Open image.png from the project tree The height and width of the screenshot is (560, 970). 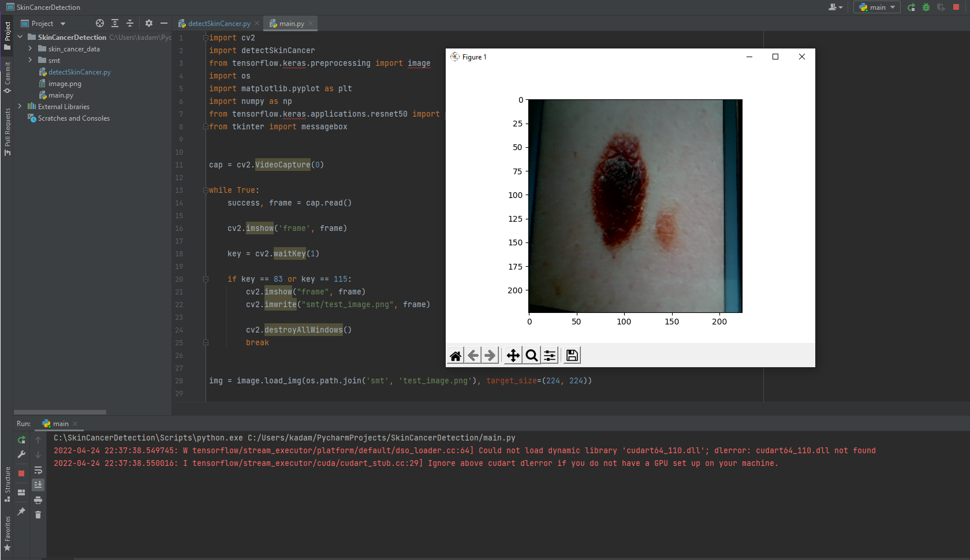pyautogui.click(x=65, y=83)
